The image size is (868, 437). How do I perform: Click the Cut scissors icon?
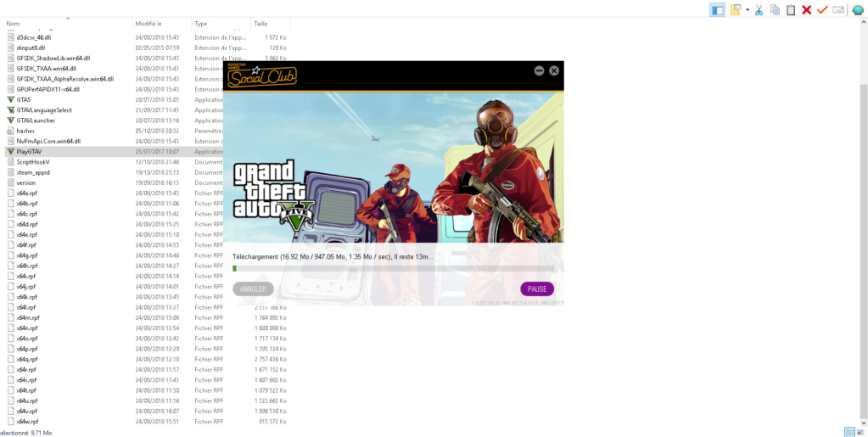tap(759, 9)
